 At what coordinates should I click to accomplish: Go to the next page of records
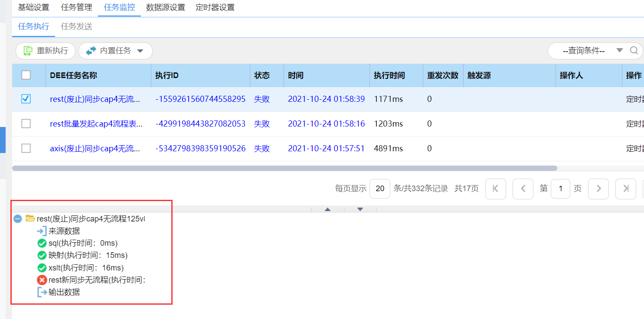[598, 189]
